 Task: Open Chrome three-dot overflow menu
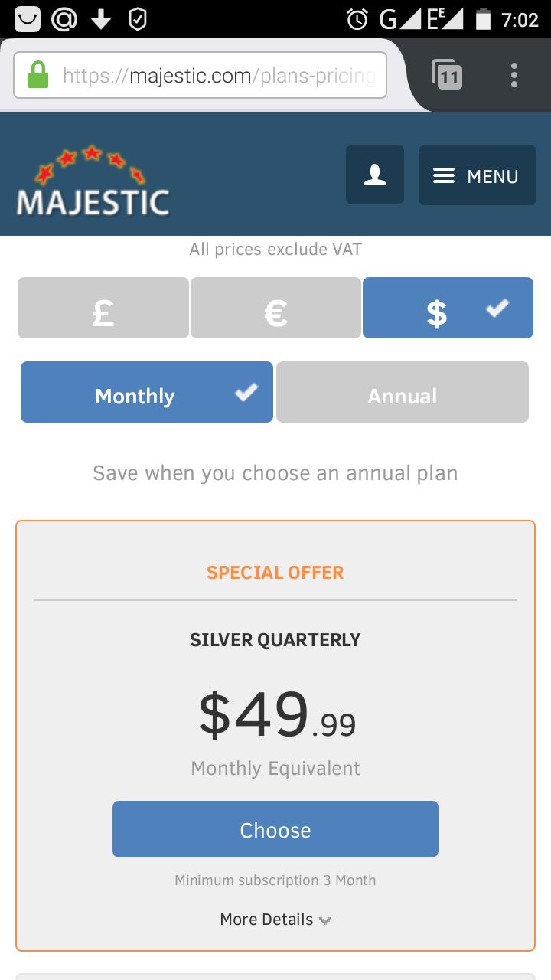514,75
